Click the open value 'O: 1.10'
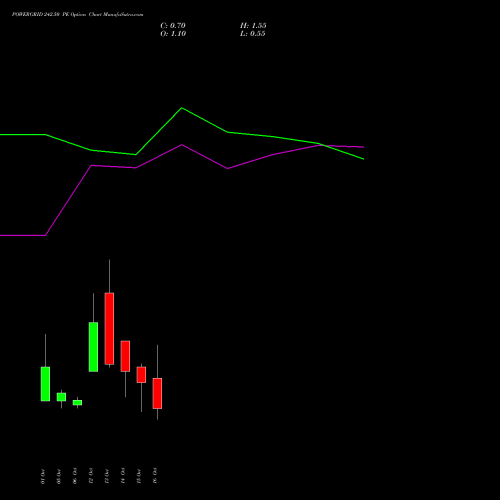This screenshot has height=500, width=500. (173, 34)
